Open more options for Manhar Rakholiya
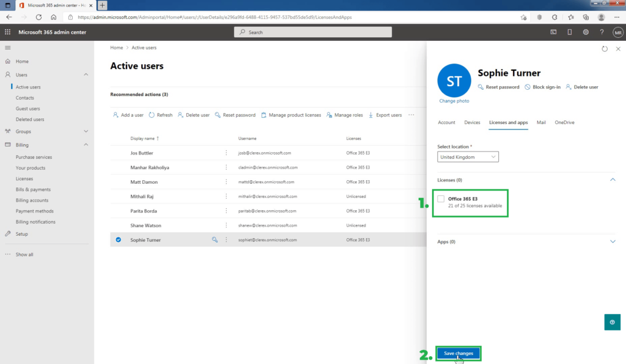Viewport: 626px width, 364px height. pyautogui.click(x=226, y=167)
